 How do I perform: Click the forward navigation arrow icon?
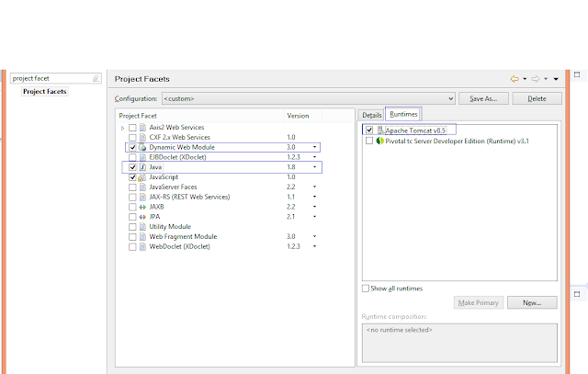coord(536,79)
